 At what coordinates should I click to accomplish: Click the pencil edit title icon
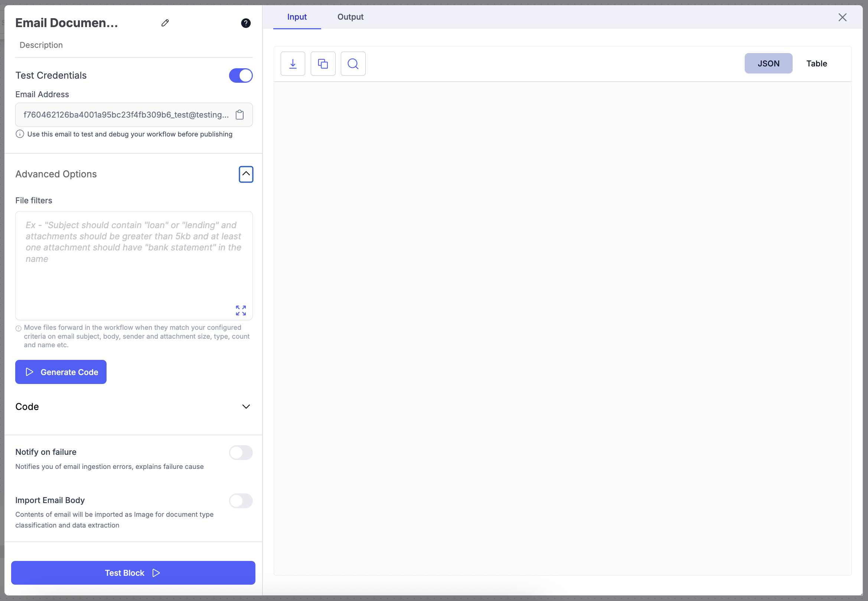[165, 23]
